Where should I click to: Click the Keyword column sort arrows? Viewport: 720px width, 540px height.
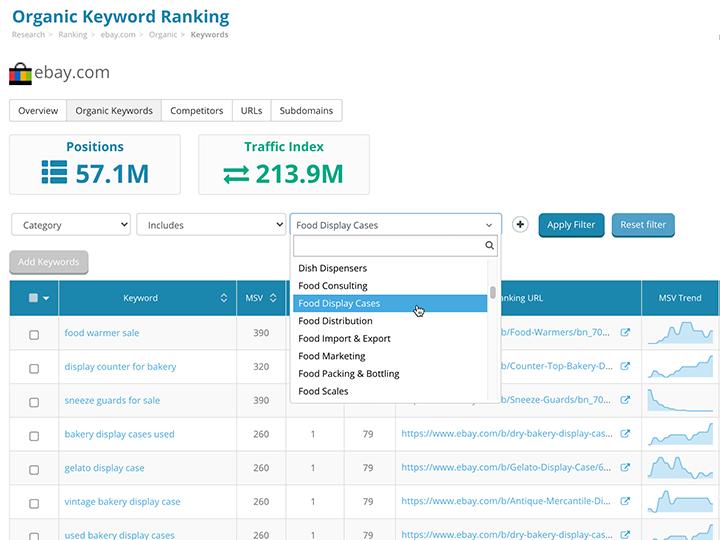tap(223, 298)
